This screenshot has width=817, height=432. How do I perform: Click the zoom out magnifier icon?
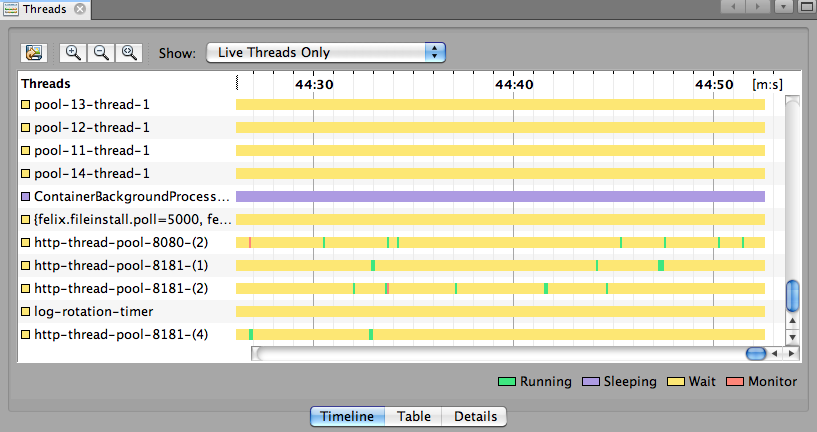click(101, 53)
